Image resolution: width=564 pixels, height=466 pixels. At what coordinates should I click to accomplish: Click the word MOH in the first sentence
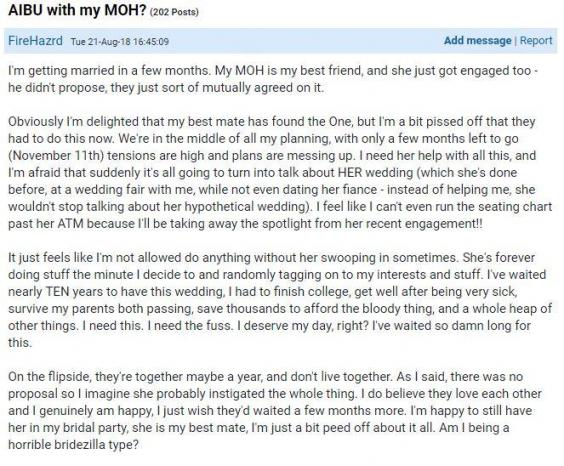[249, 70]
